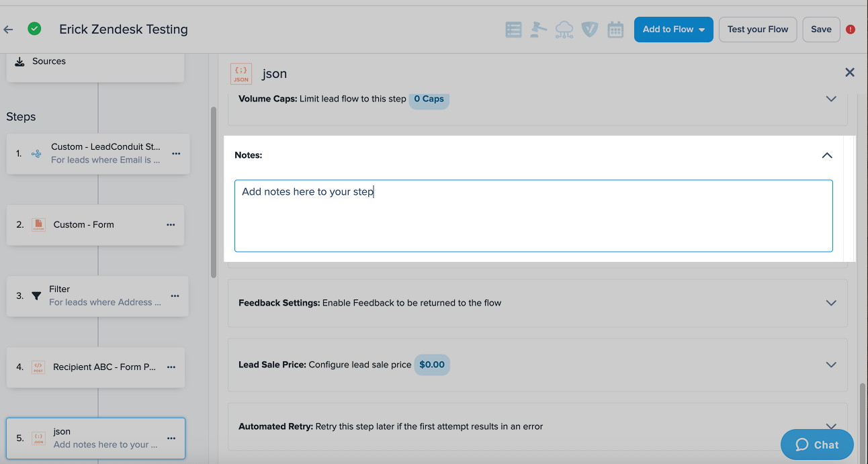Expand the Volume Caps section
Screen dimensions: 868x464
(831, 99)
